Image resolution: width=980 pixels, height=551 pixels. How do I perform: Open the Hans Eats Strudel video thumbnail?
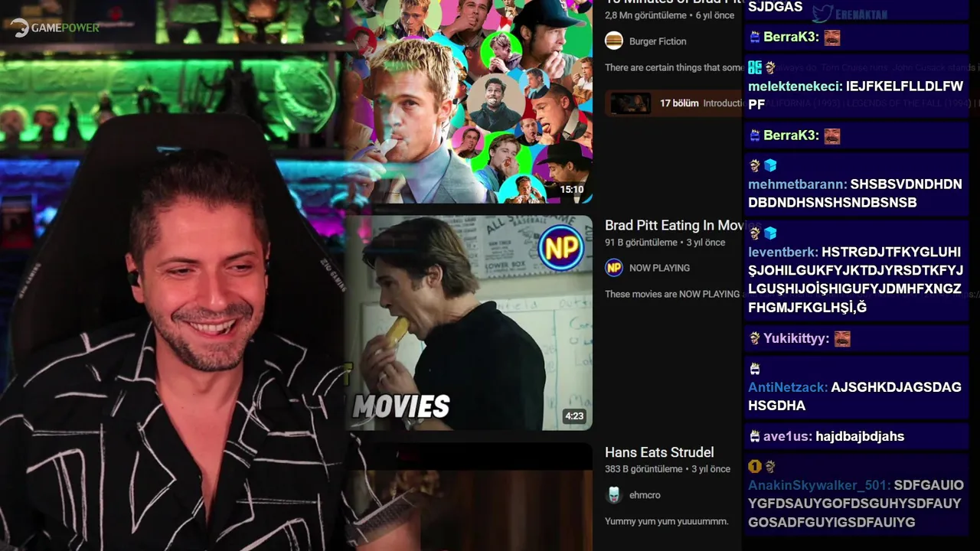[x=468, y=497]
